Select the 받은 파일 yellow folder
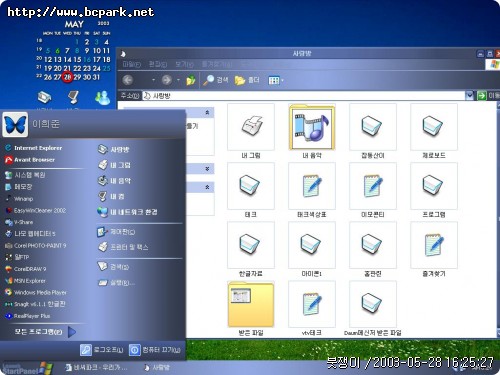Viewport: 500px width, 375px height. (x=251, y=308)
